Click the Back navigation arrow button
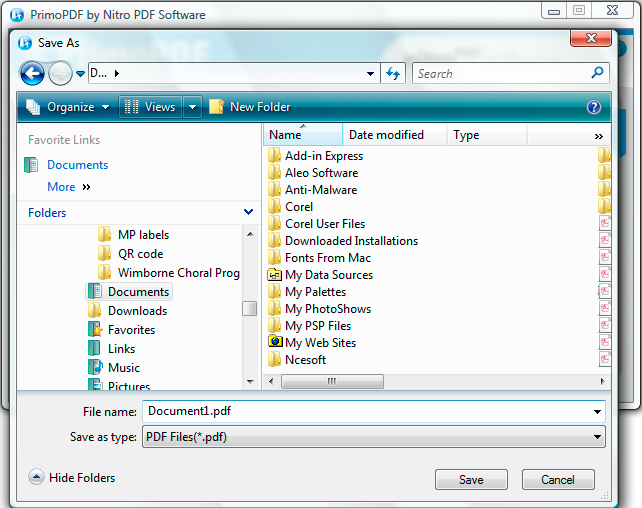The height and width of the screenshot is (508, 642). [x=32, y=73]
